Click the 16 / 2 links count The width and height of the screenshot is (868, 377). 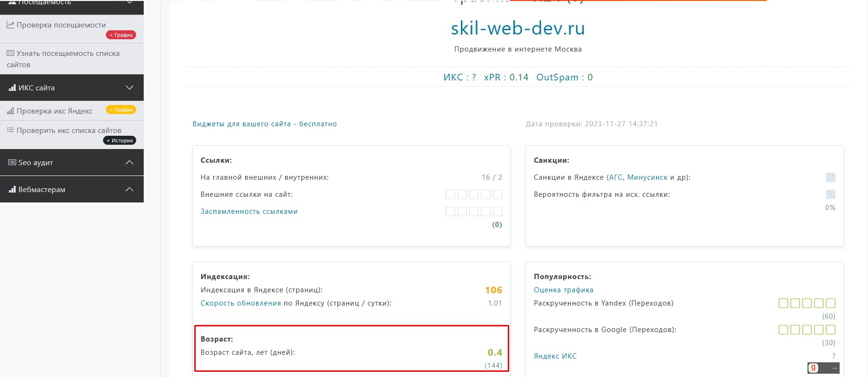[x=492, y=177]
